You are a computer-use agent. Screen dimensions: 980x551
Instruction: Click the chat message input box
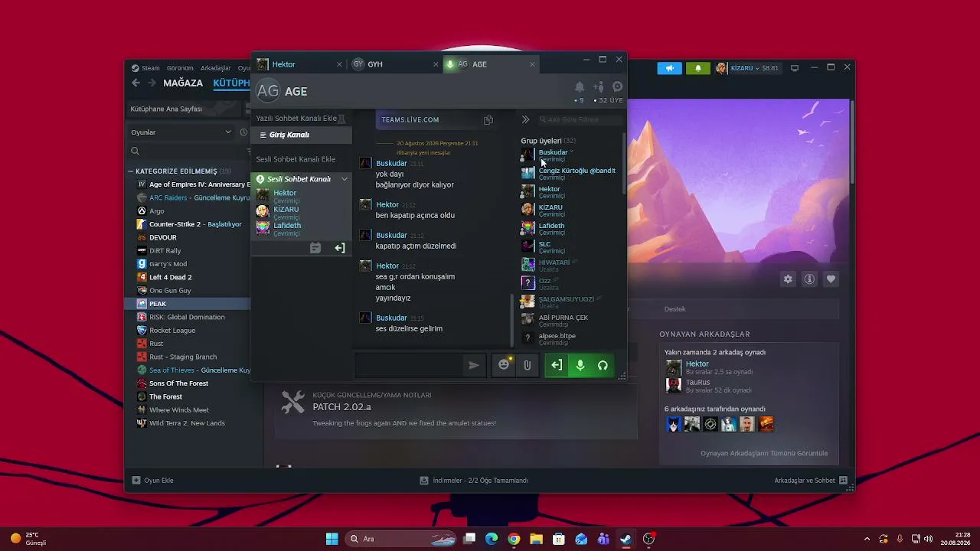pyautogui.click(x=409, y=366)
